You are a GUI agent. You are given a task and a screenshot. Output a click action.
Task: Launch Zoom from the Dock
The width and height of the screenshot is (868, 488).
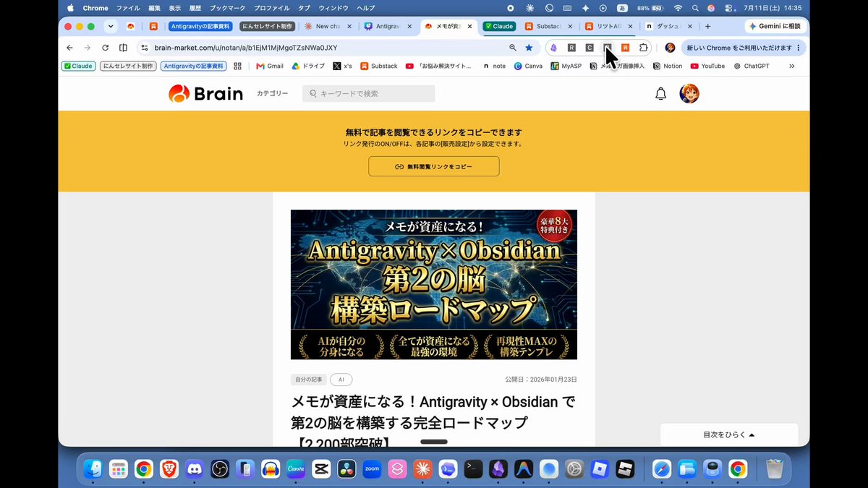pyautogui.click(x=372, y=469)
